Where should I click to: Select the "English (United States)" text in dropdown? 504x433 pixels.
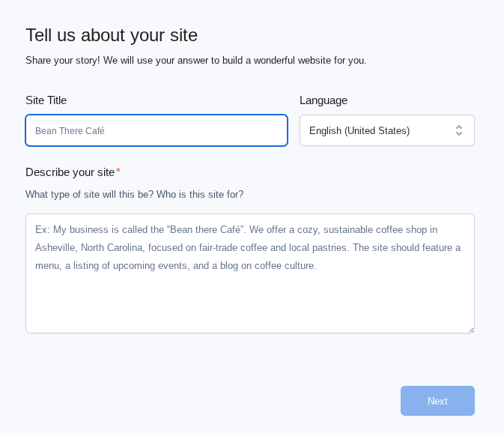click(x=359, y=130)
